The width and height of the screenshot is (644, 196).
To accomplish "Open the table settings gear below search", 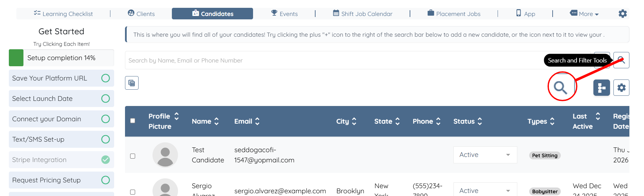I will (621, 88).
